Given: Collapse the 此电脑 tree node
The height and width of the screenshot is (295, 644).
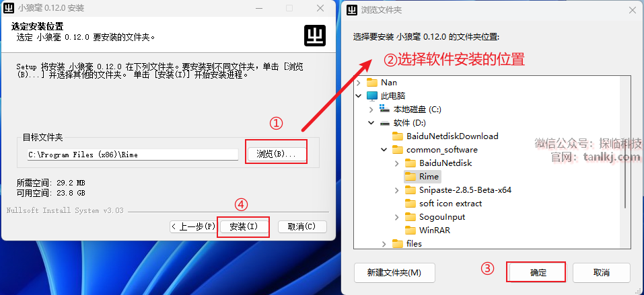Looking at the screenshot, I should pyautogui.click(x=359, y=96).
